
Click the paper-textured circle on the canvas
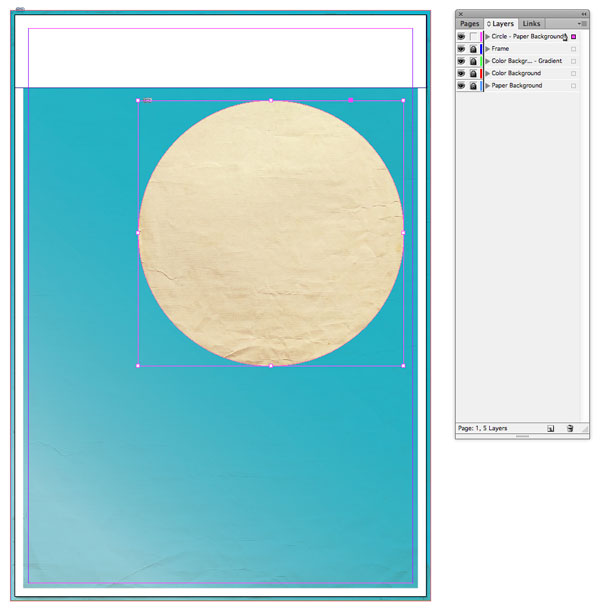pyautogui.click(x=271, y=233)
